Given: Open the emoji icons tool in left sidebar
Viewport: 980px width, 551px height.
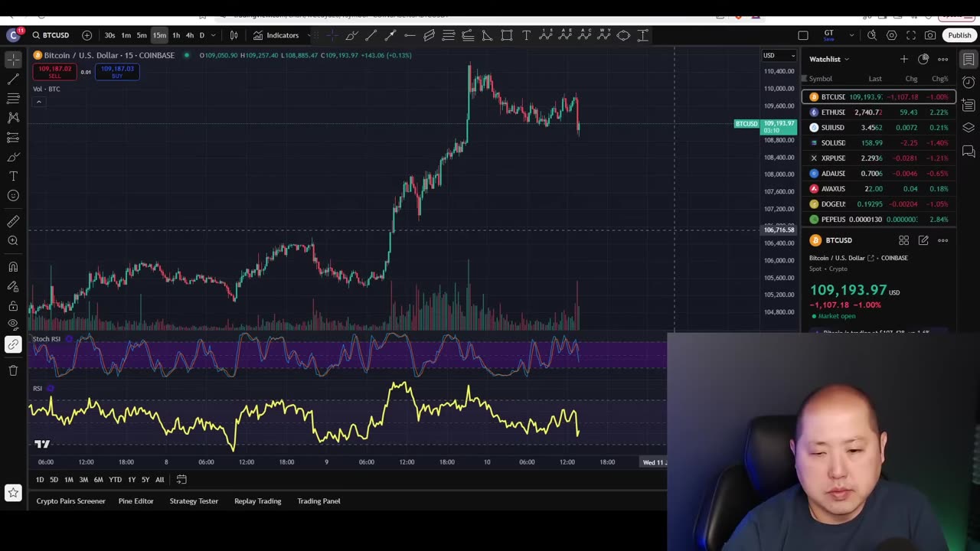Looking at the screenshot, I should point(13,196).
